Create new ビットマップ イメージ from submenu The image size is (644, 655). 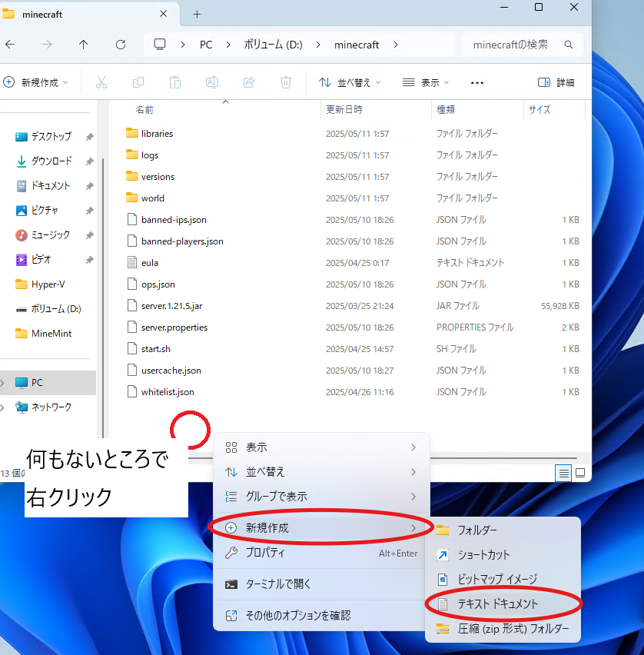[x=503, y=580]
